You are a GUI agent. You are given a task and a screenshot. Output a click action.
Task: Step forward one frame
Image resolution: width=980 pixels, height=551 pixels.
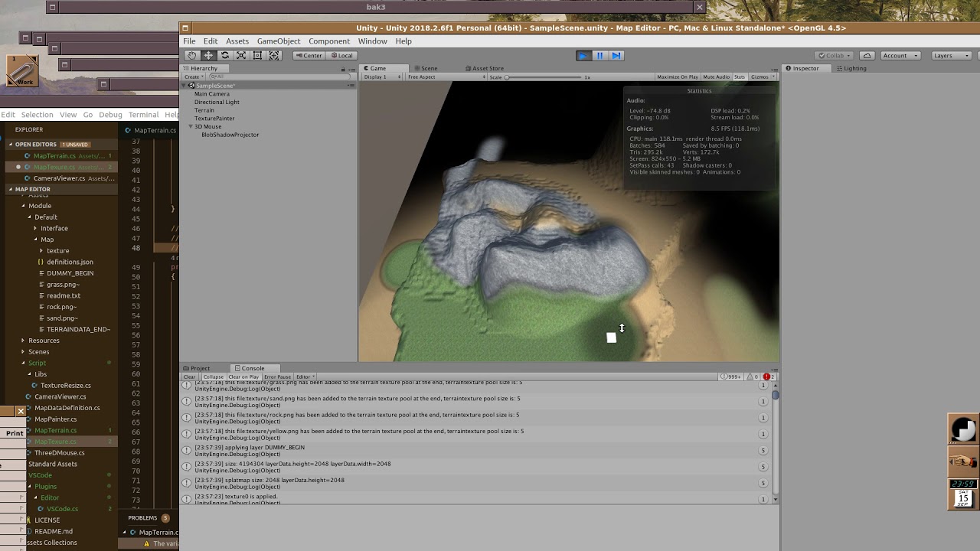(x=616, y=55)
